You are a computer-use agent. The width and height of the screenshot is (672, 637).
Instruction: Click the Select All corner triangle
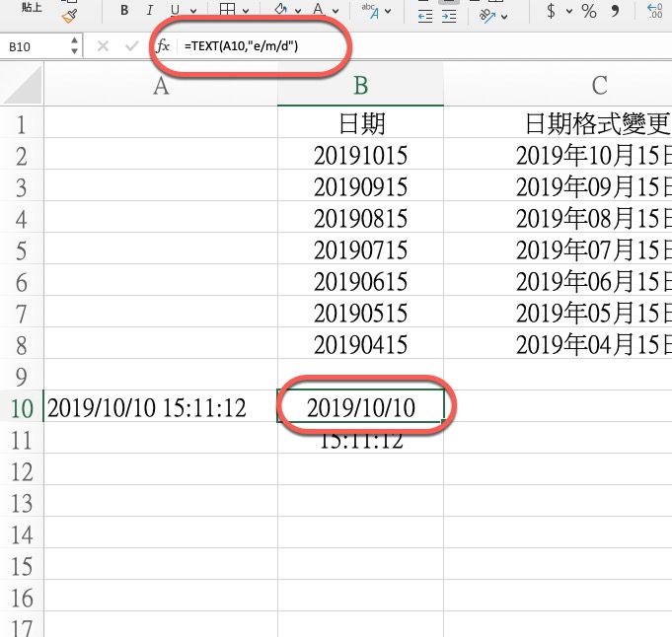pyautogui.click(x=23, y=84)
